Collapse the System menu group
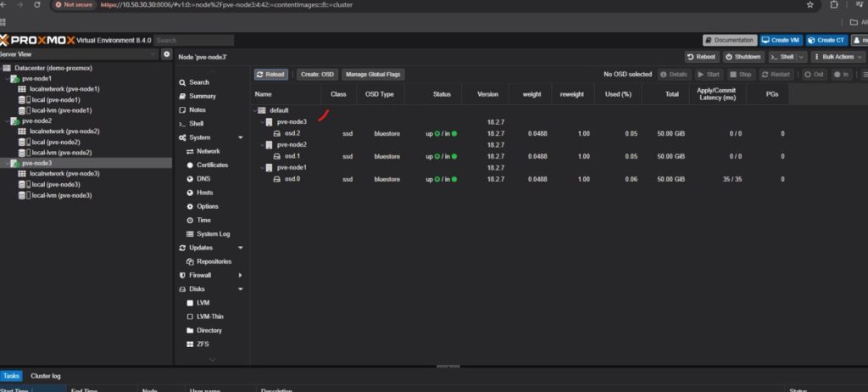This screenshot has height=392, width=868. point(241,137)
